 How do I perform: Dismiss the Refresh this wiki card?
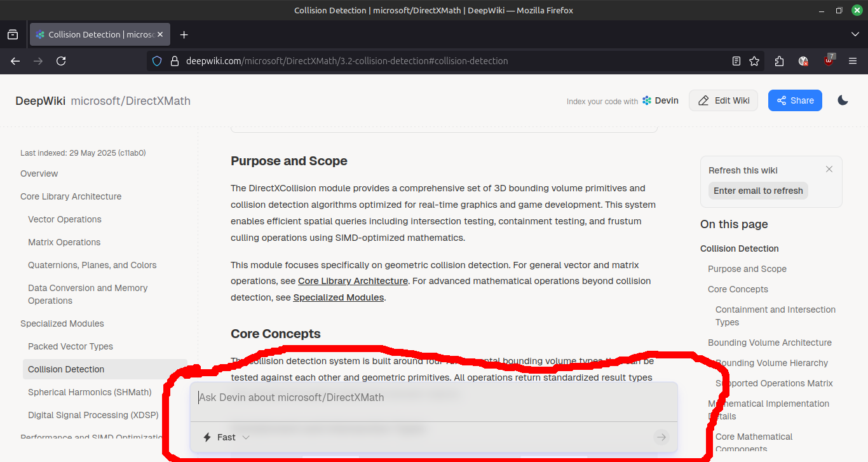point(829,169)
